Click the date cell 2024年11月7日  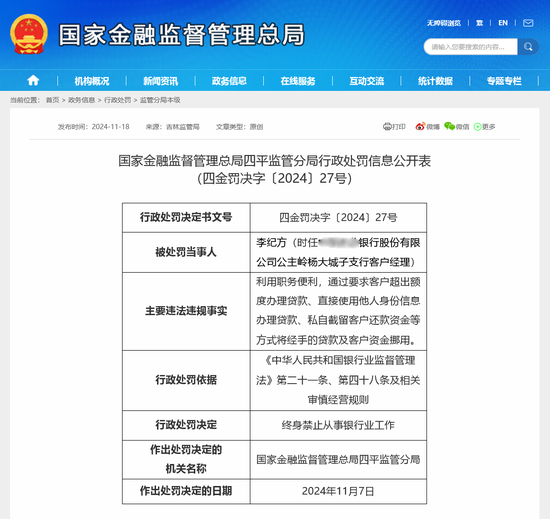click(x=338, y=491)
